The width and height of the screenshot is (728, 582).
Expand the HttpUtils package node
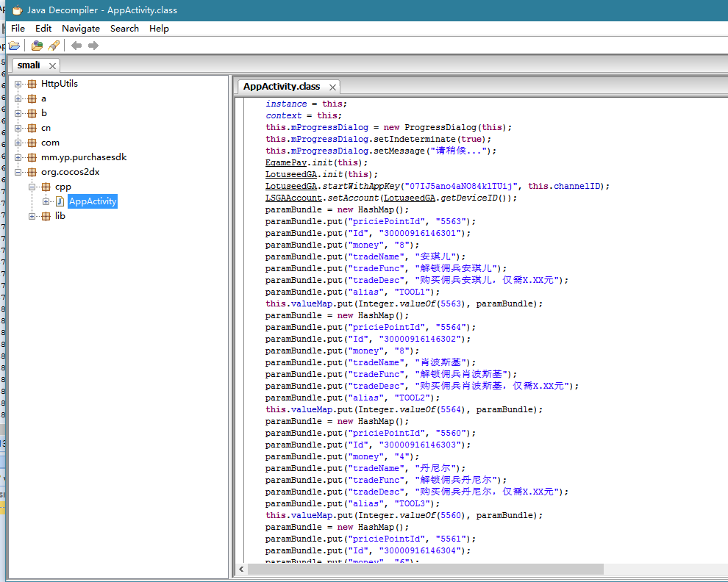pos(18,84)
